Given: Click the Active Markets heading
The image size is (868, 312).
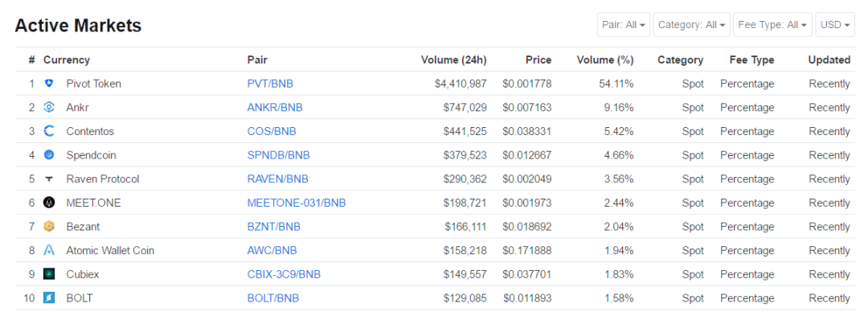Looking at the screenshot, I should point(78,25).
